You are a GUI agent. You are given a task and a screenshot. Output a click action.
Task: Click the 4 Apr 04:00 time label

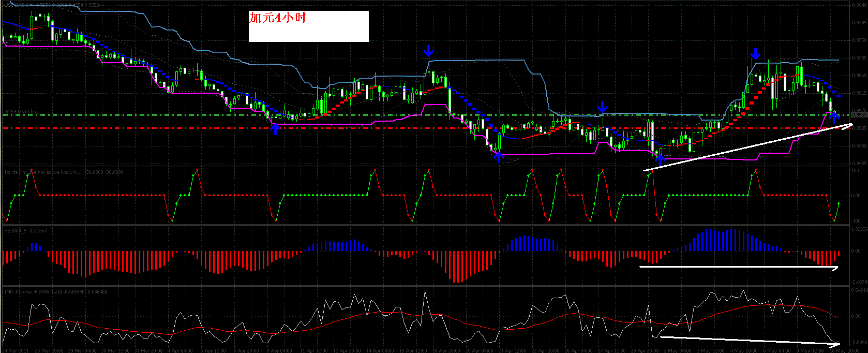tap(180, 350)
